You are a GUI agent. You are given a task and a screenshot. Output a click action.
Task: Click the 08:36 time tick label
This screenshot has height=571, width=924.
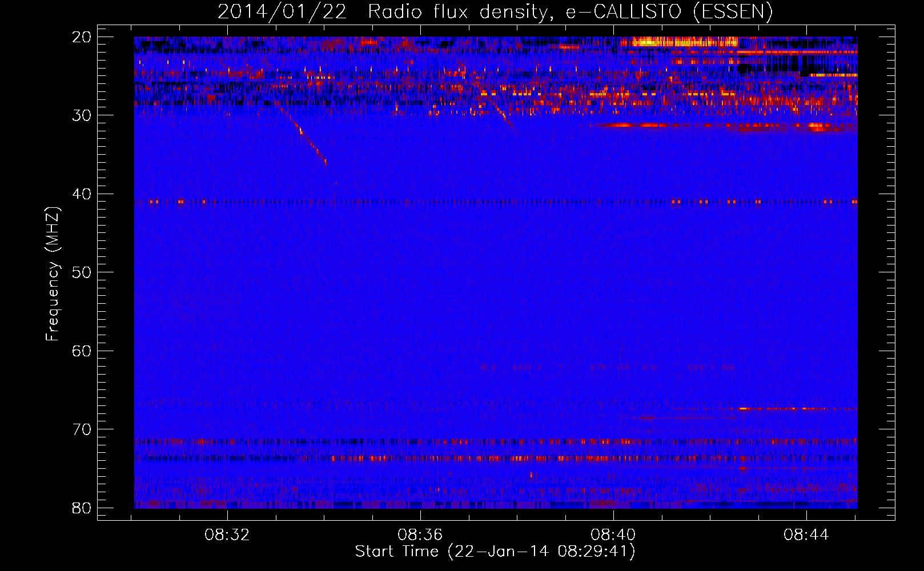pos(420,535)
